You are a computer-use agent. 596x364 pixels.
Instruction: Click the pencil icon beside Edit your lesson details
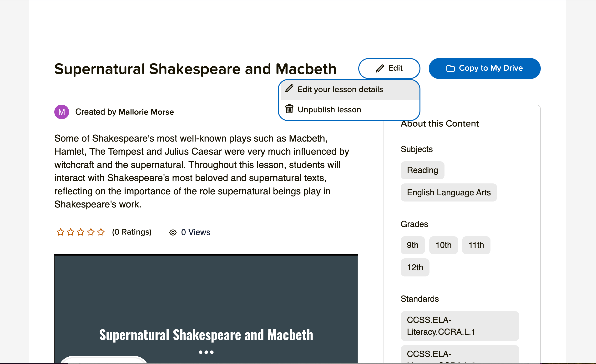pos(289,89)
